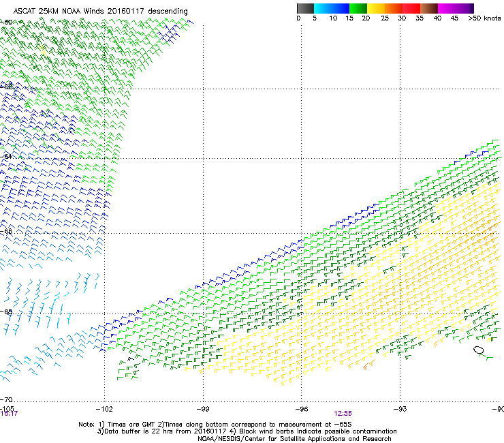Click the legend value '40'
504x443 pixels.
point(437,18)
